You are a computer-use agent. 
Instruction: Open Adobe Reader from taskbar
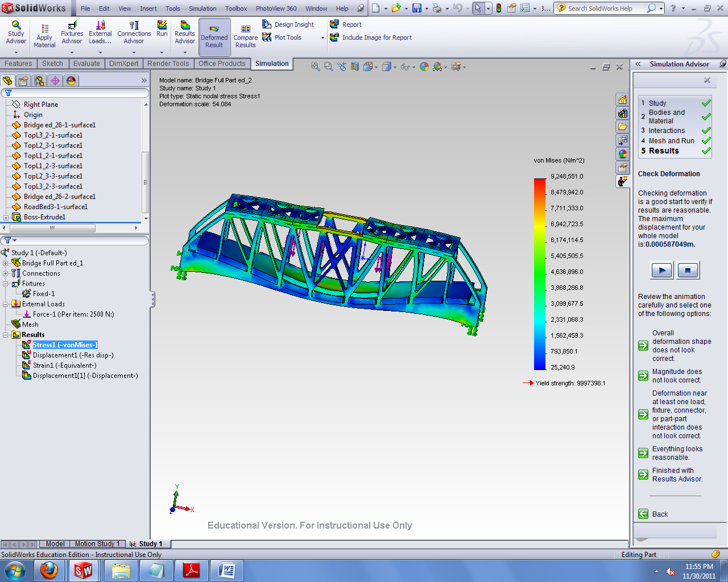point(192,570)
